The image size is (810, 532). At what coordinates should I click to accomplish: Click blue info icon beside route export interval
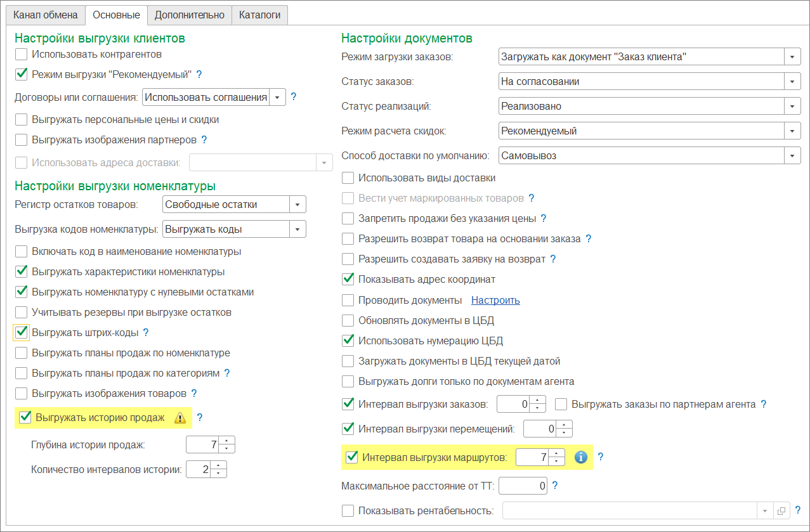(580, 457)
